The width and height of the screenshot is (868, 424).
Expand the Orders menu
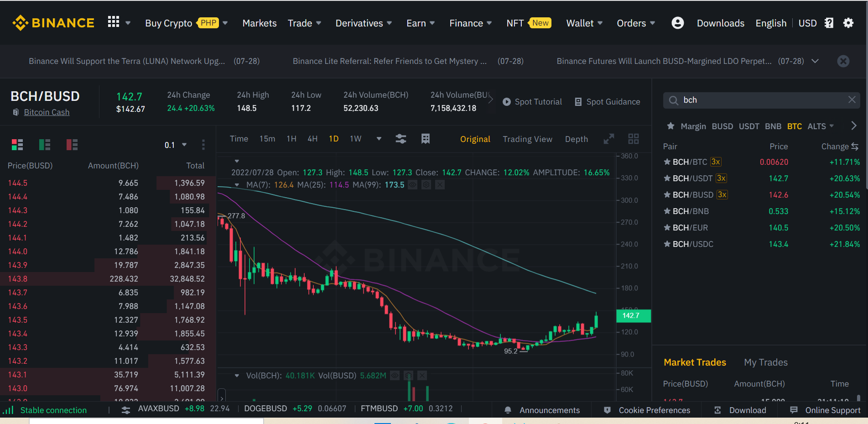636,23
